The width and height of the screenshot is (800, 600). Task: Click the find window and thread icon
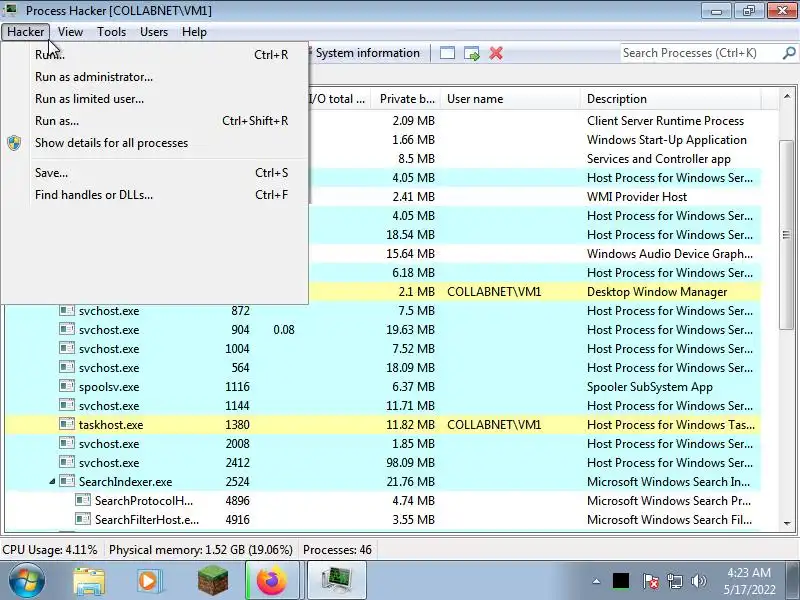point(471,53)
